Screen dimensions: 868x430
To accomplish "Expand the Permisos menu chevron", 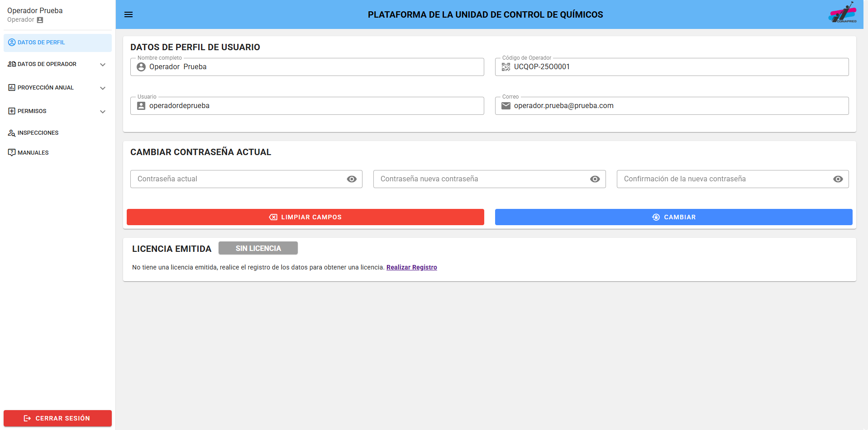I will click(103, 112).
